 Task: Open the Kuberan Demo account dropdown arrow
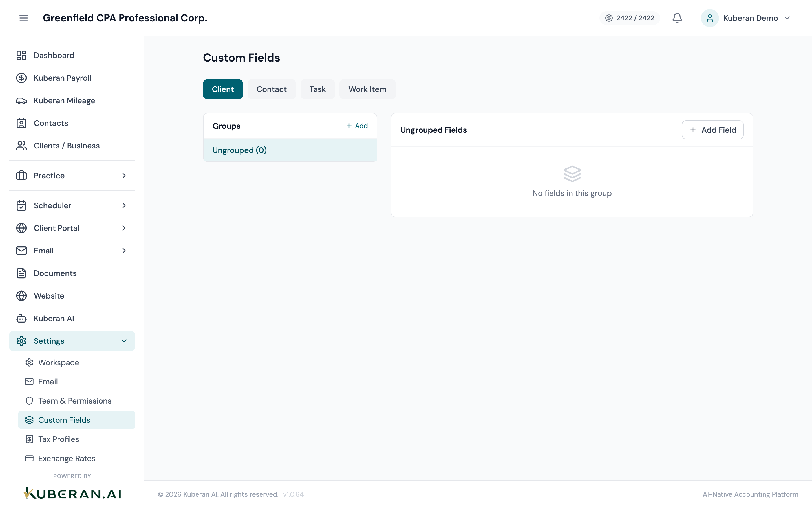click(787, 18)
